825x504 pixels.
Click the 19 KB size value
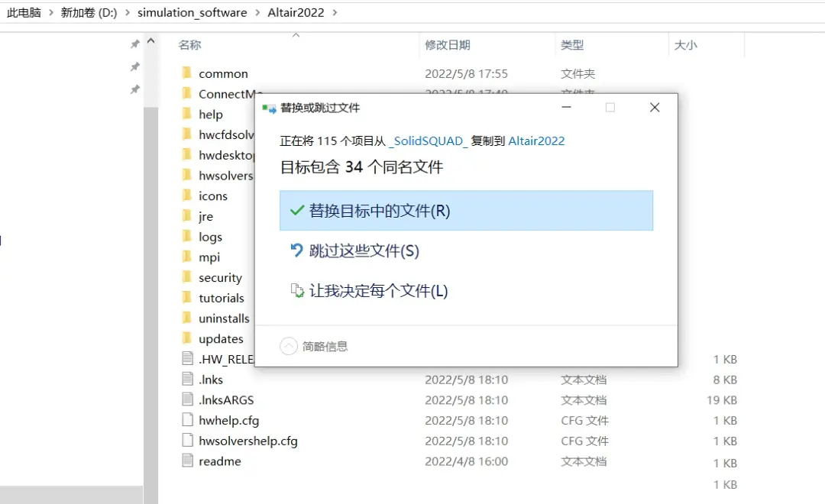point(722,400)
